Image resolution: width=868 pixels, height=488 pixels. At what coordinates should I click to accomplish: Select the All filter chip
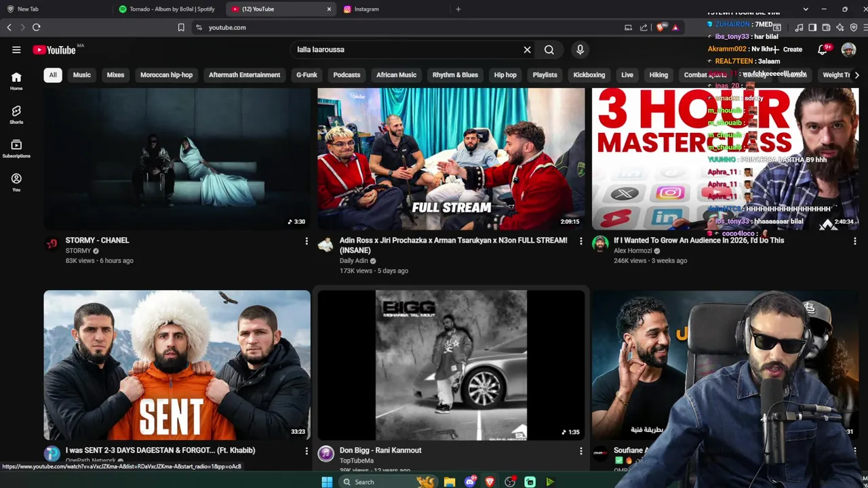coord(53,75)
